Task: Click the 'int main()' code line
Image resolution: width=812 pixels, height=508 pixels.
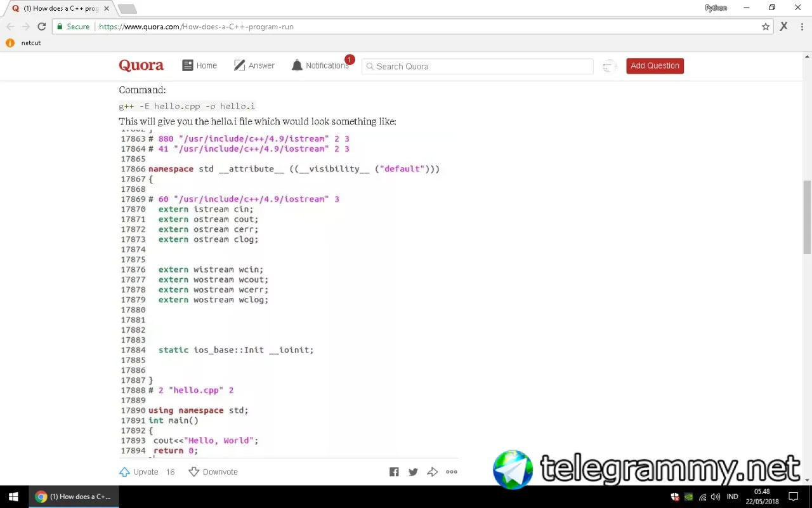Action: point(173,420)
